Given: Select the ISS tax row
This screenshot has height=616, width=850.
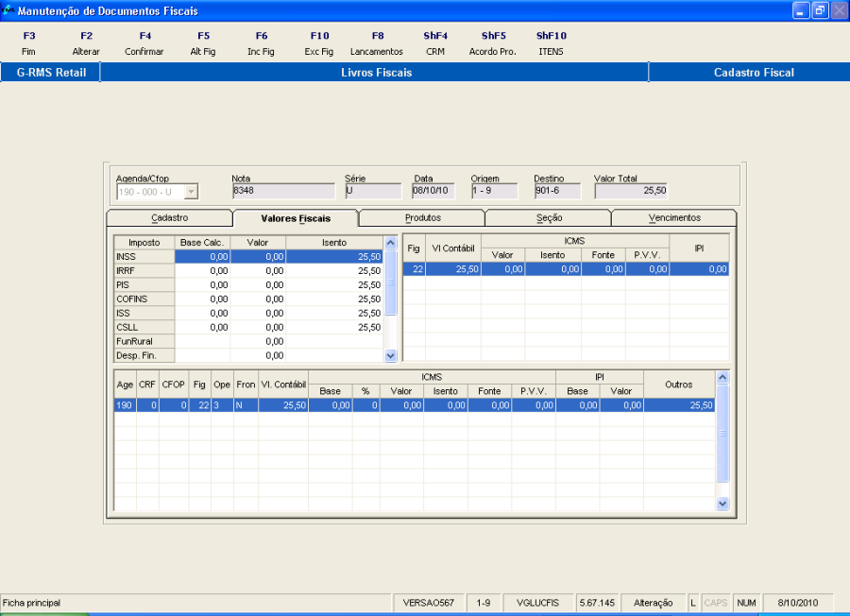Looking at the screenshot, I should [x=248, y=313].
